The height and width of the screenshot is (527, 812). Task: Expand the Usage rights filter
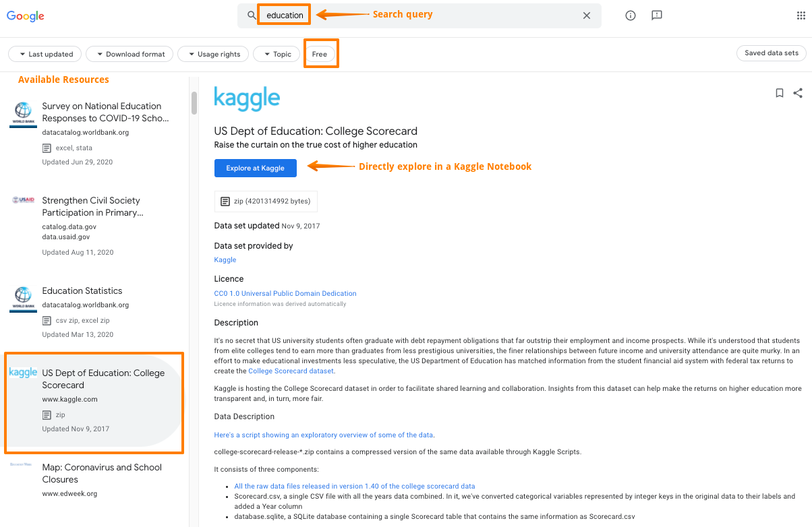tap(214, 54)
